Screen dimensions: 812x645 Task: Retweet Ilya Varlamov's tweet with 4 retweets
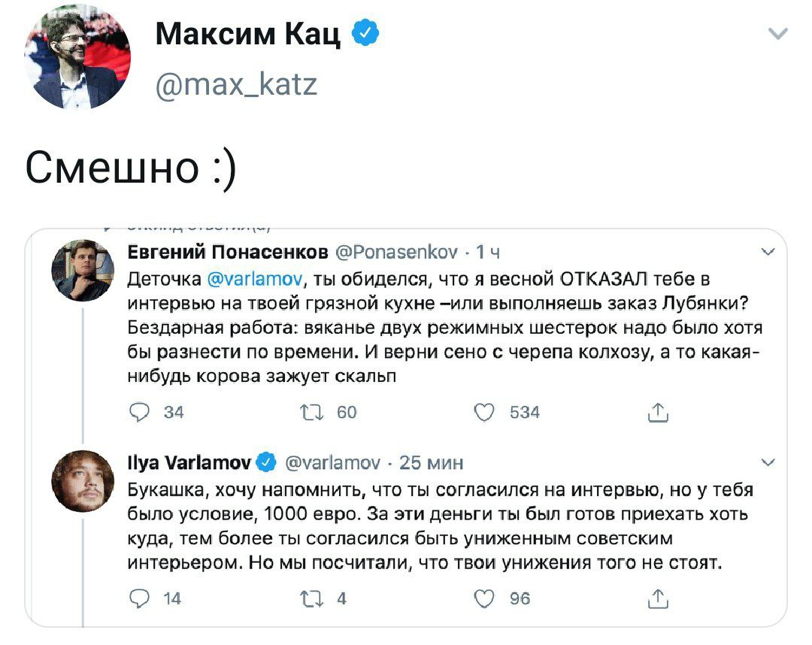(x=312, y=599)
